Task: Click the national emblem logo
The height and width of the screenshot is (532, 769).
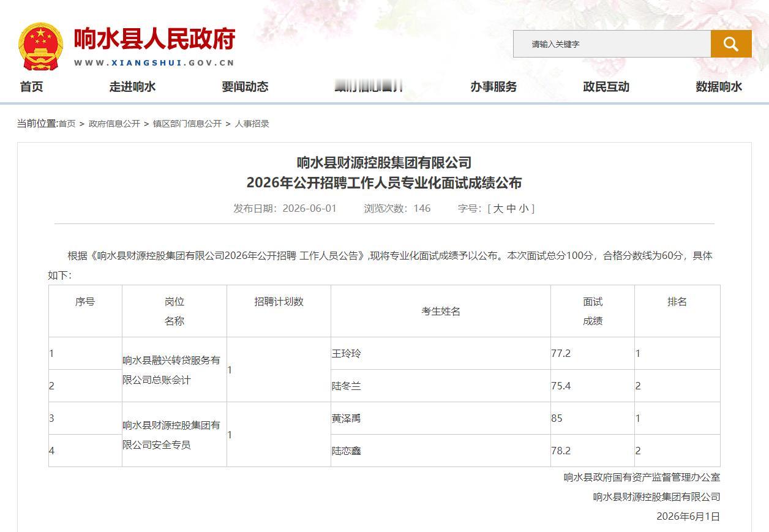Action: pyautogui.click(x=40, y=47)
